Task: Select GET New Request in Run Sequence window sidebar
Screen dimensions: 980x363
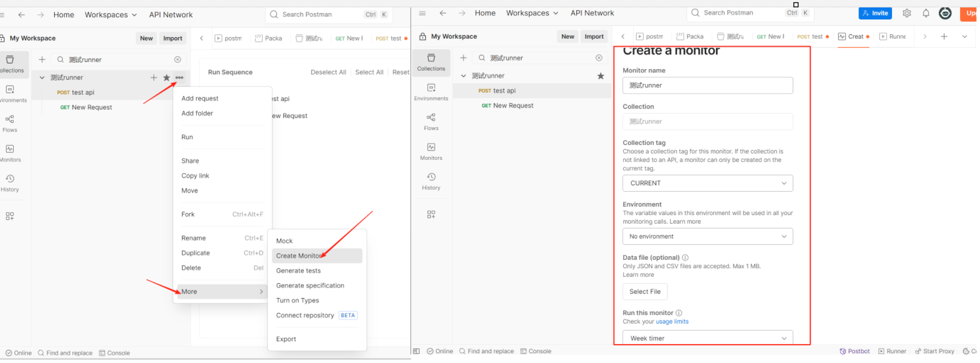Action: (x=86, y=107)
